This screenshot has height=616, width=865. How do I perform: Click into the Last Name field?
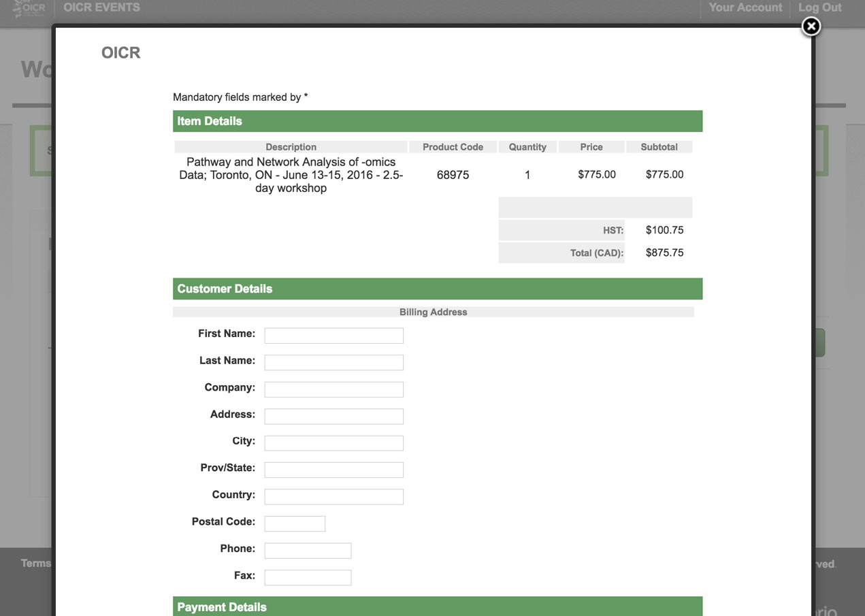(333, 362)
